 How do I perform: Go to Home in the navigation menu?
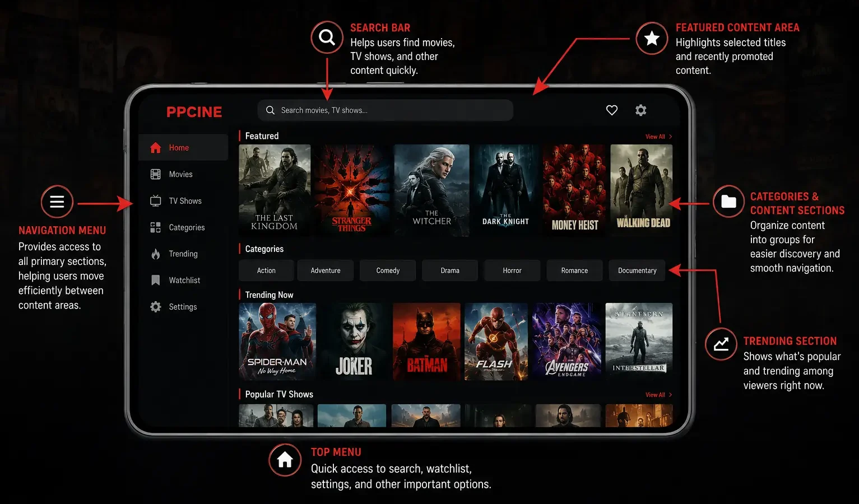point(183,148)
